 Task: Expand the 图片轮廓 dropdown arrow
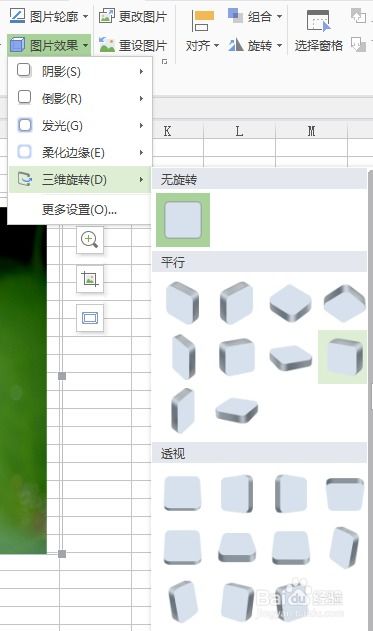85,17
